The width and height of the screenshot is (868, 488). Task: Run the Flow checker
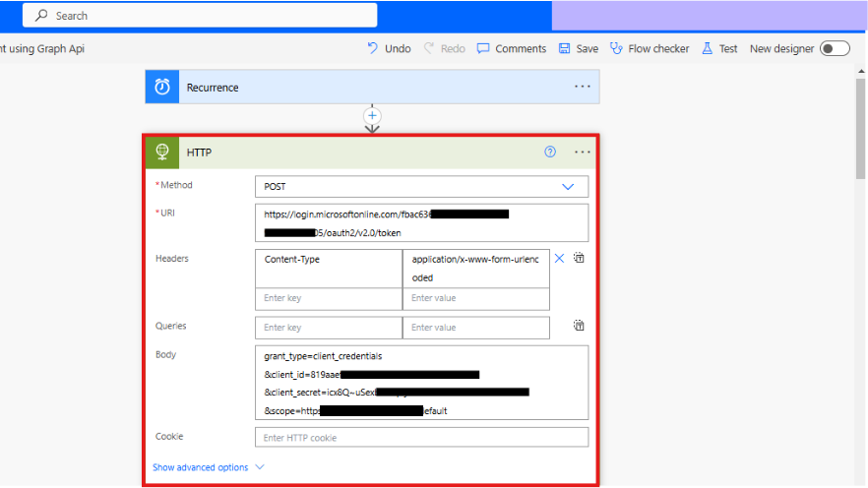pyautogui.click(x=650, y=48)
